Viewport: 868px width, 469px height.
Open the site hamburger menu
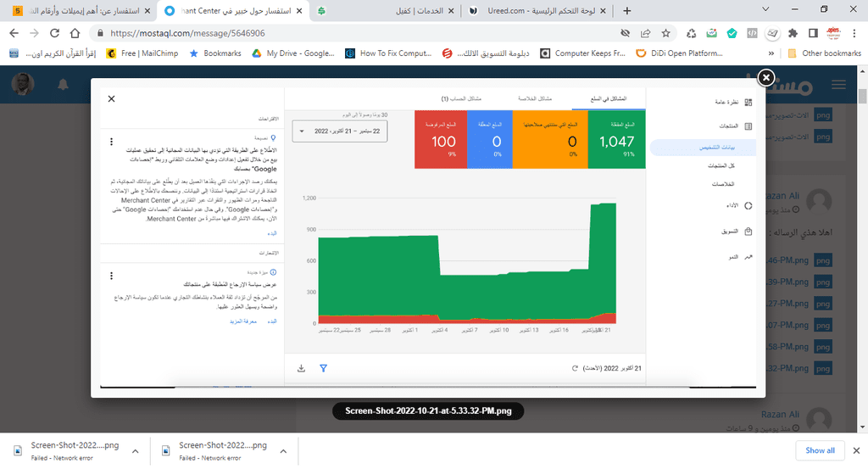[838, 85]
